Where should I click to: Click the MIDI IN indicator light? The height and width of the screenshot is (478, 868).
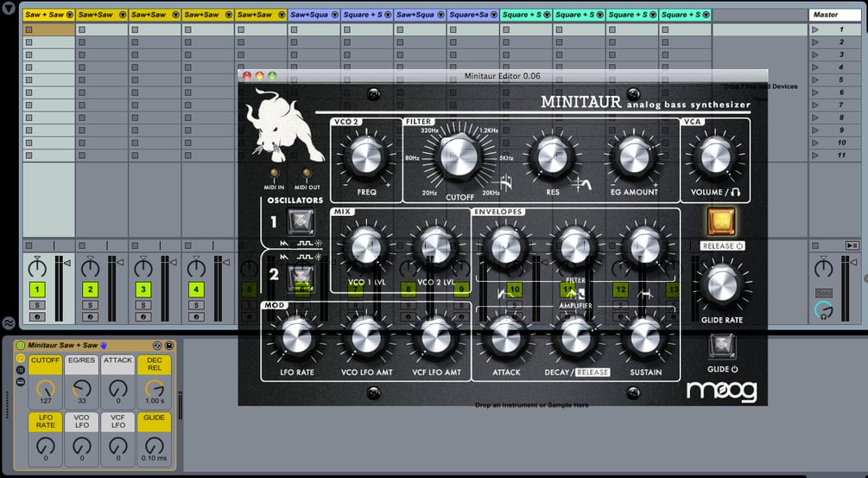coord(274,174)
